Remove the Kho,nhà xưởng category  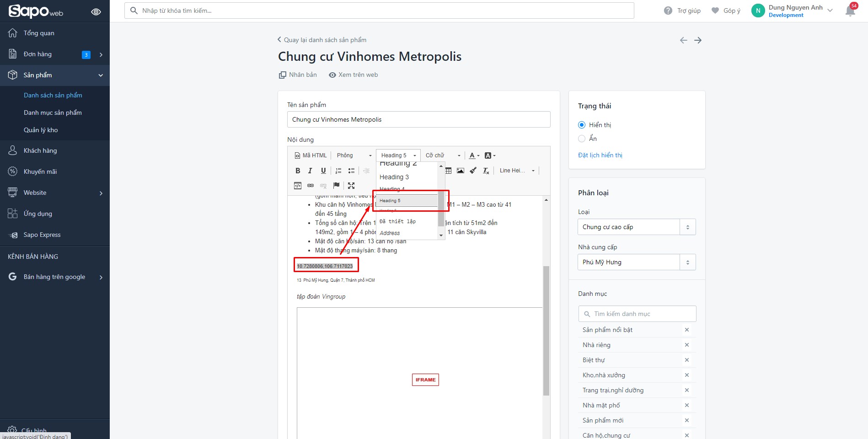(686, 375)
